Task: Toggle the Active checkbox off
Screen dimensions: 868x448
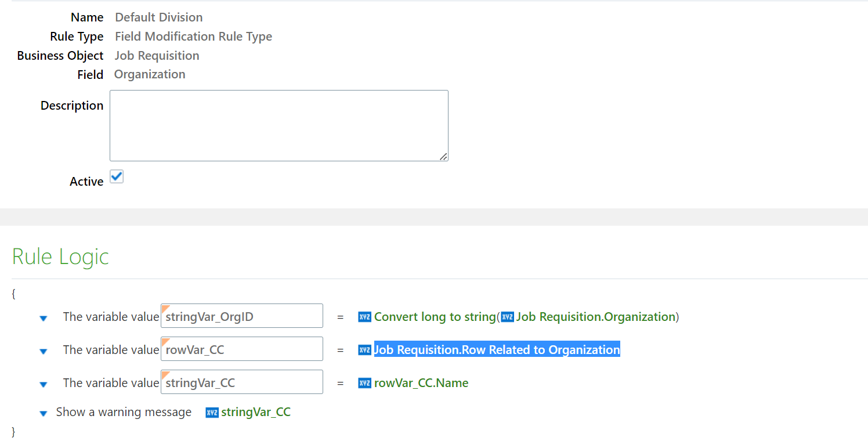Action: [x=116, y=176]
